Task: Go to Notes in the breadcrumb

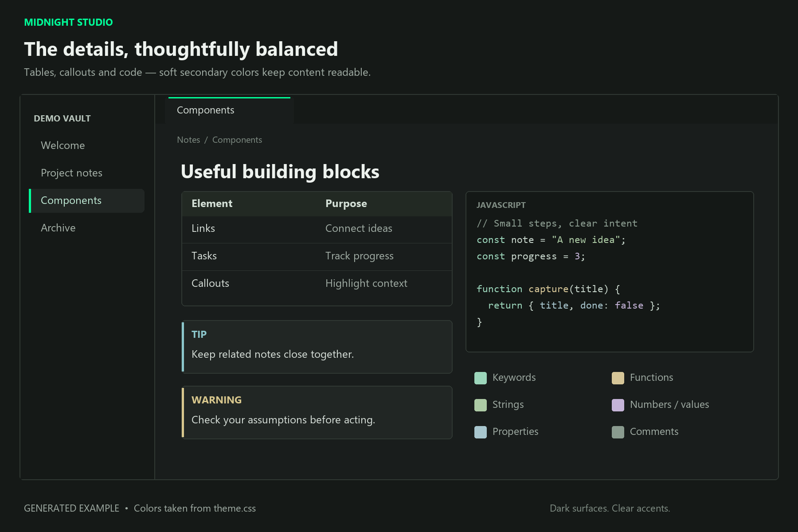Action: coord(188,140)
